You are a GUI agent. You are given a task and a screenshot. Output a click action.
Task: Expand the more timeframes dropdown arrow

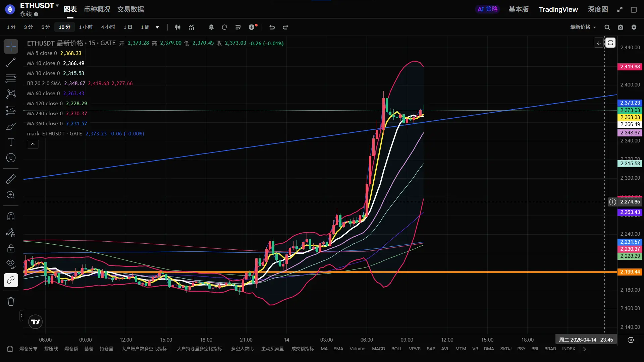click(x=157, y=27)
